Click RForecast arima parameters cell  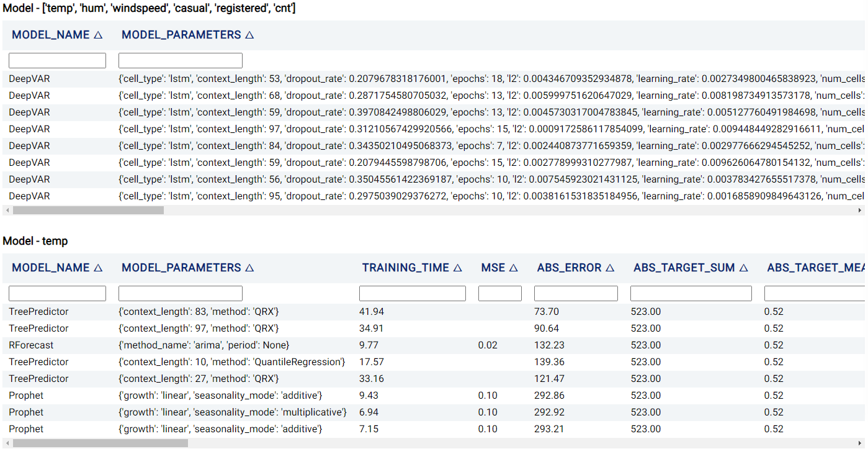(204, 345)
